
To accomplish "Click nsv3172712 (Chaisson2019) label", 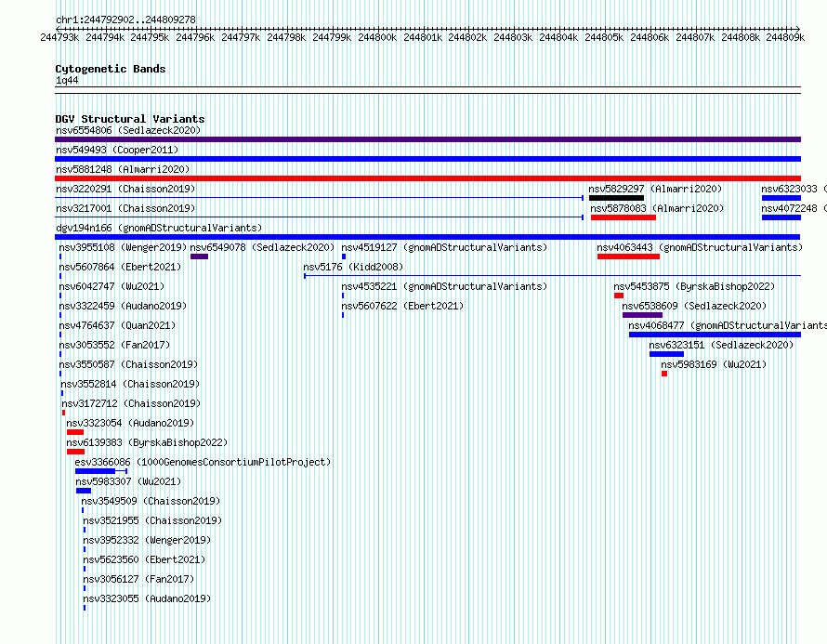I will click(131, 403).
